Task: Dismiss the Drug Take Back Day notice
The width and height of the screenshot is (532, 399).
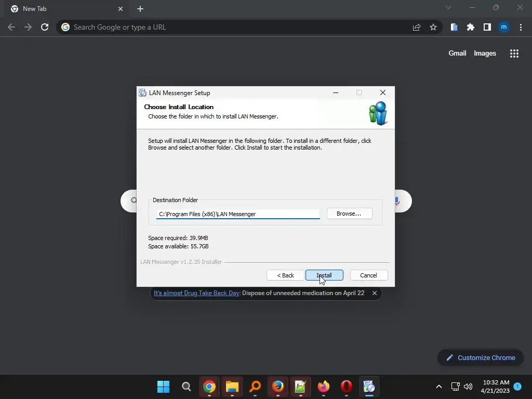Action: pyautogui.click(x=375, y=293)
